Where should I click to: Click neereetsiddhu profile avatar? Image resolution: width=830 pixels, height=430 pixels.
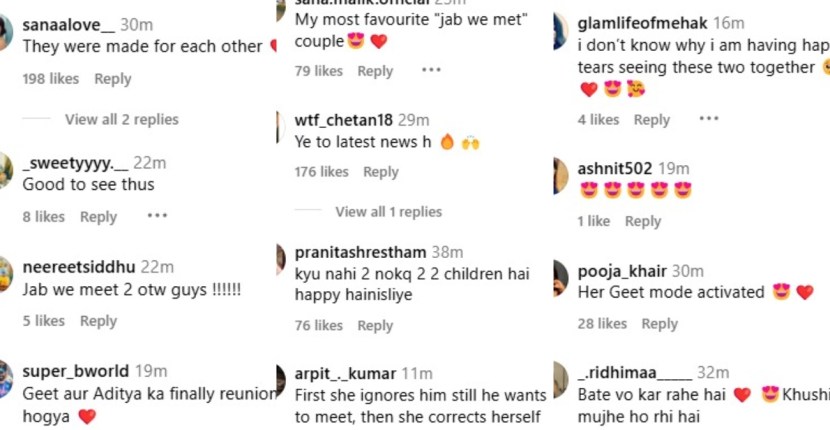[x=5, y=274]
